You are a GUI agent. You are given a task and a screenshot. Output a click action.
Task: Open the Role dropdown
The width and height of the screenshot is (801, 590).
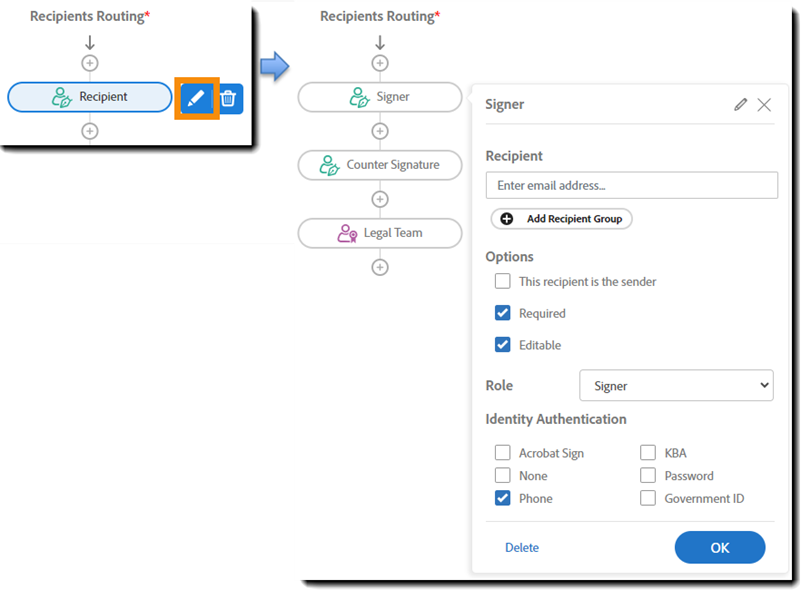coord(676,385)
